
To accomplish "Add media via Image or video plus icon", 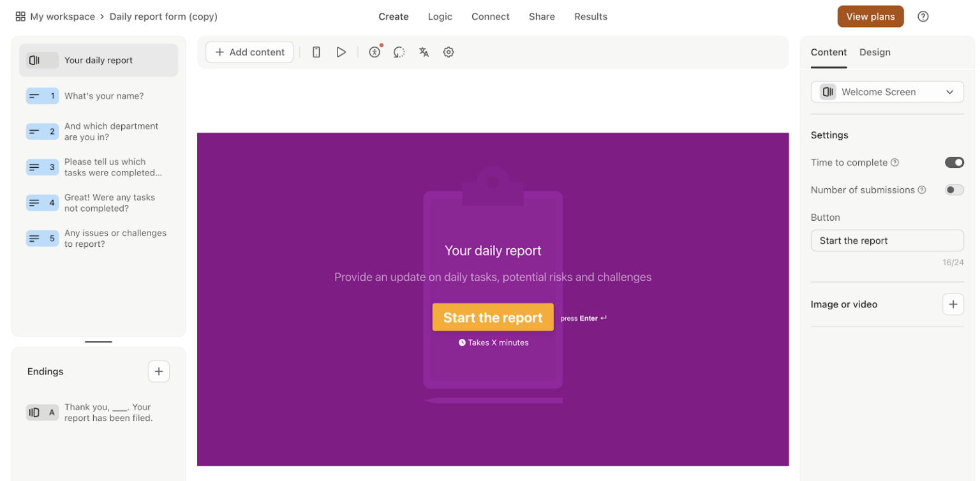I will (x=954, y=304).
